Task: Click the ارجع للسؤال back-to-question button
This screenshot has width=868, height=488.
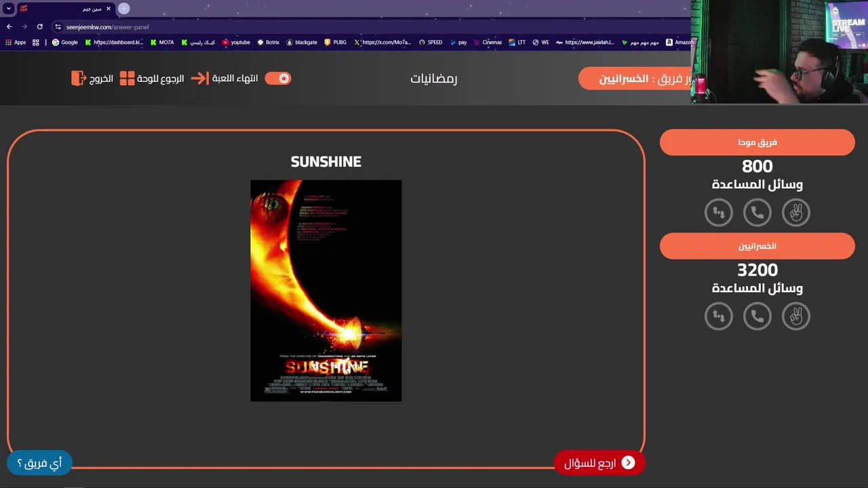Action: [x=599, y=463]
